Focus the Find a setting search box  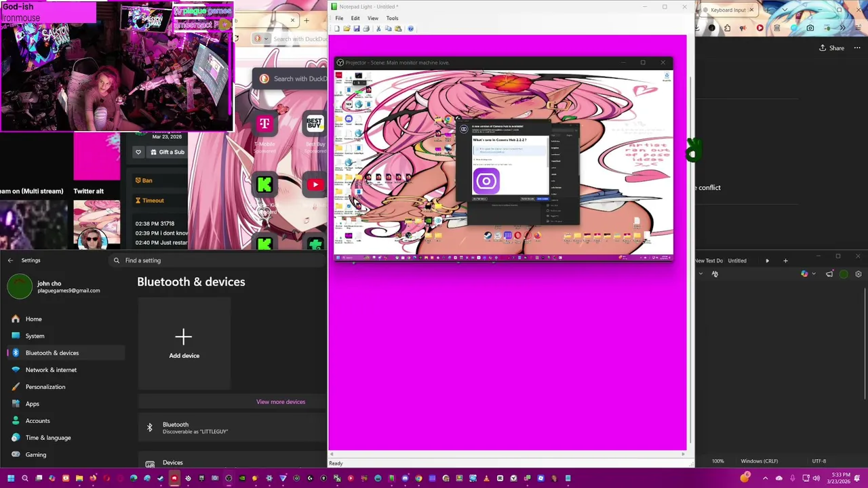(x=217, y=260)
